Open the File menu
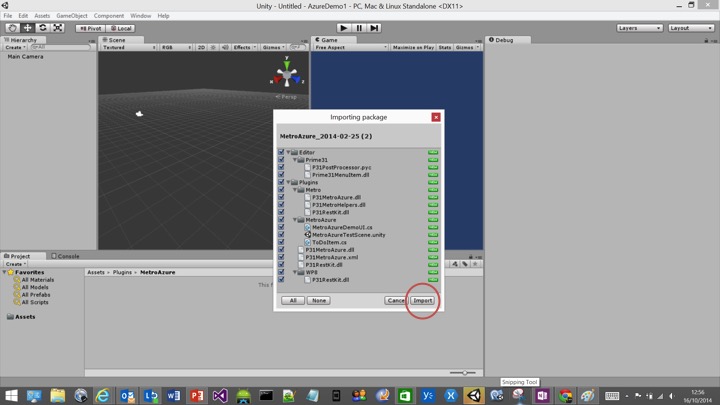Image resolution: width=720 pixels, height=405 pixels. (8, 16)
